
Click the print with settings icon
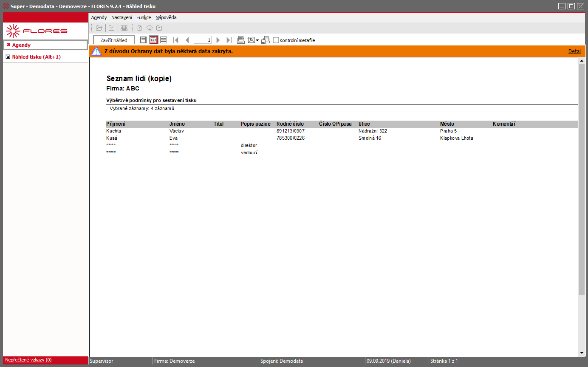click(266, 40)
